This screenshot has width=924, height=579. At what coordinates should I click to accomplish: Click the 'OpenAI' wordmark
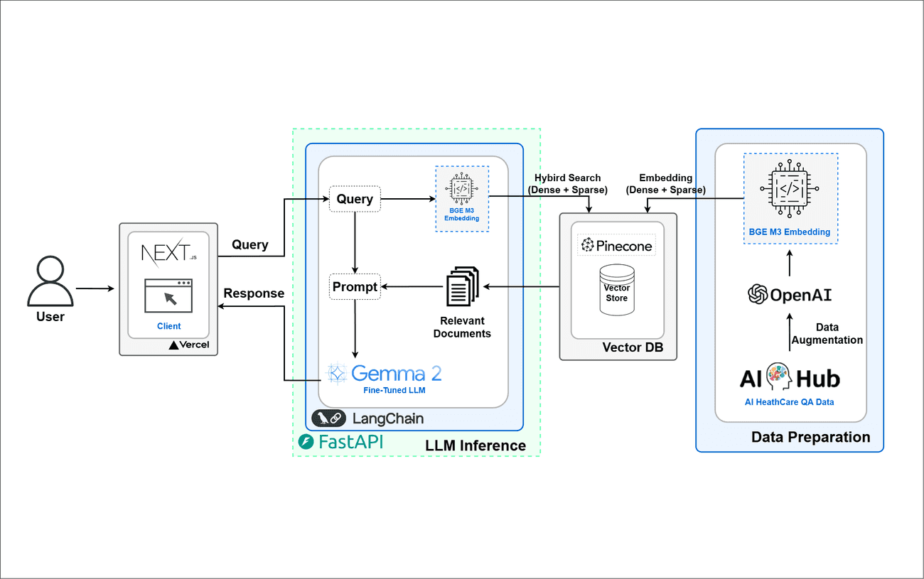801,295
